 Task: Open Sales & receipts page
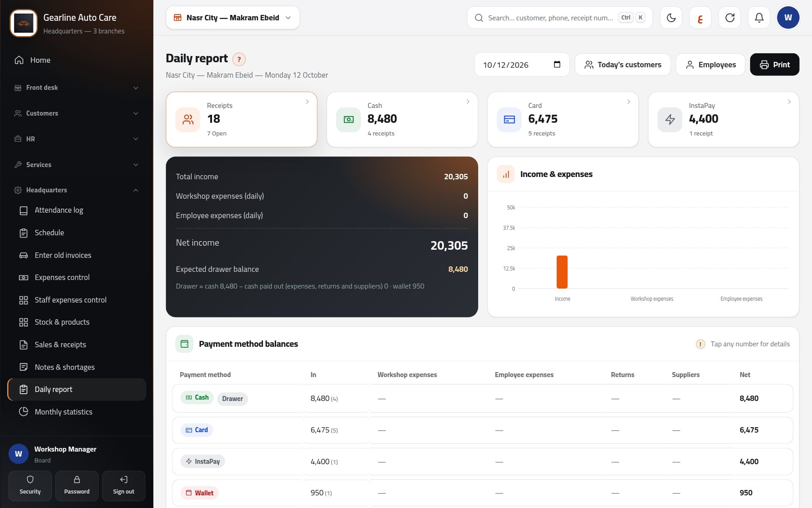click(x=77, y=345)
